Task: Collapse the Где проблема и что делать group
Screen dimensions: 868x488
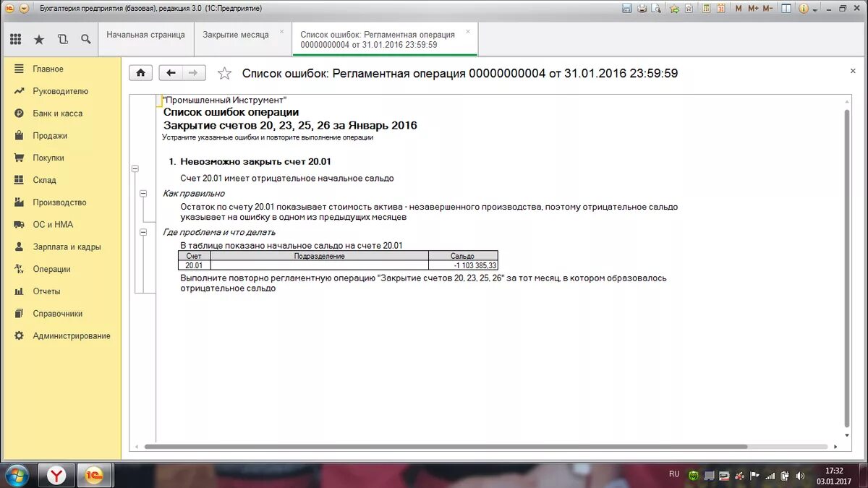Action: click(x=143, y=232)
